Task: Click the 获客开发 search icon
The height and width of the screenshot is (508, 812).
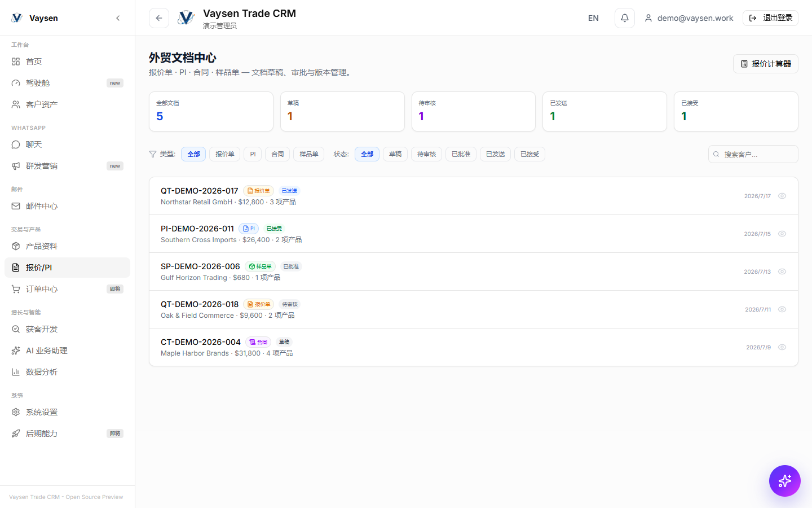Action: [16, 329]
